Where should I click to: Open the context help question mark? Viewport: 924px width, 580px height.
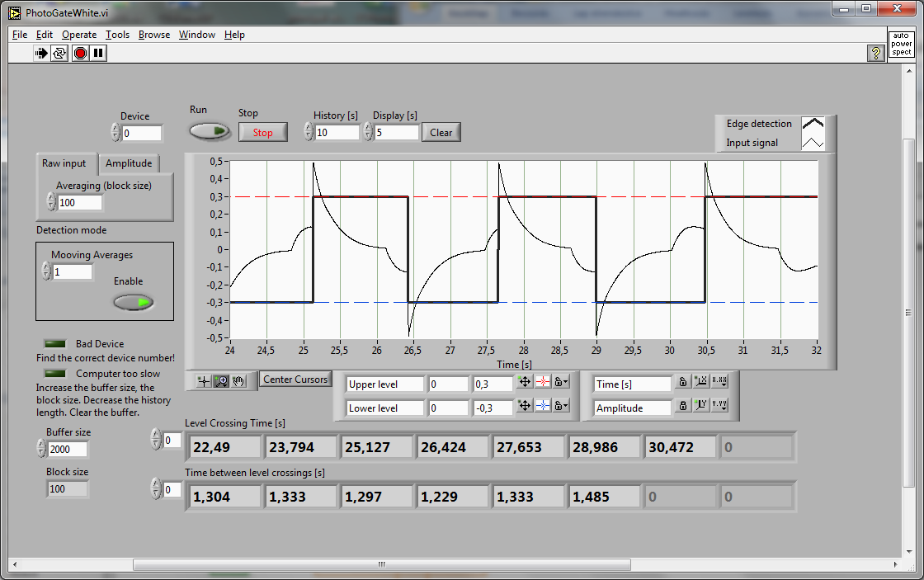(876, 54)
